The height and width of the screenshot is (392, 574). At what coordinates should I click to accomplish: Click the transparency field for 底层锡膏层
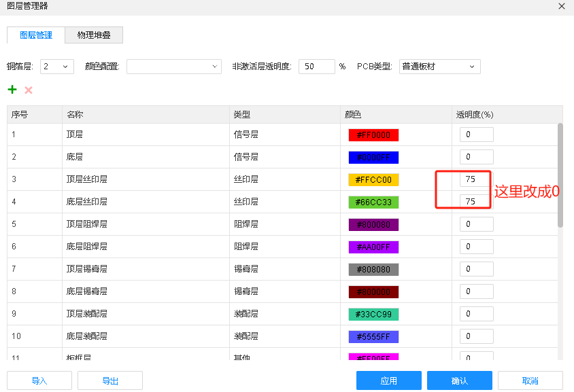[477, 291]
